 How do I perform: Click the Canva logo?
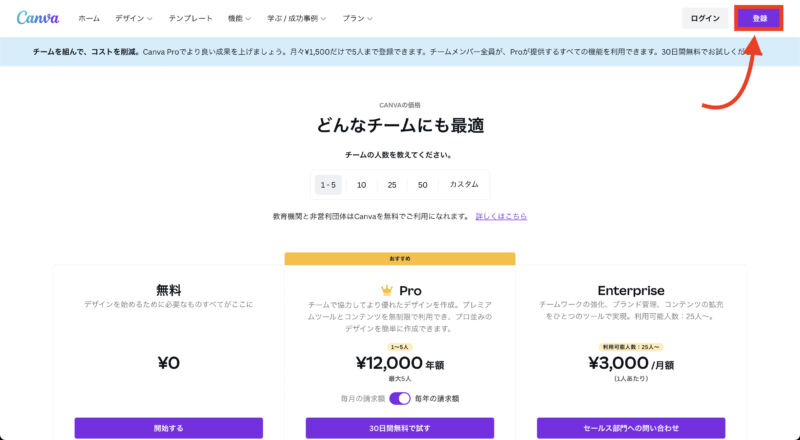38,18
